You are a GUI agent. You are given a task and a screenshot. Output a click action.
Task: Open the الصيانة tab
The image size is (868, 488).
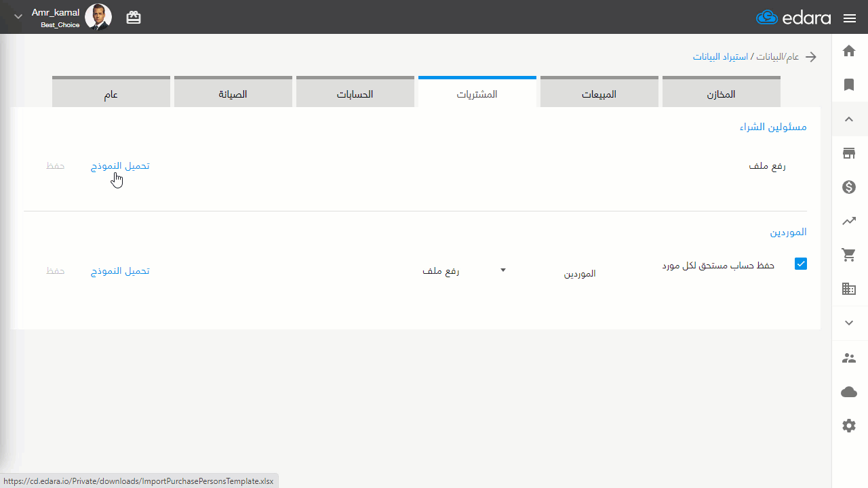(x=233, y=93)
